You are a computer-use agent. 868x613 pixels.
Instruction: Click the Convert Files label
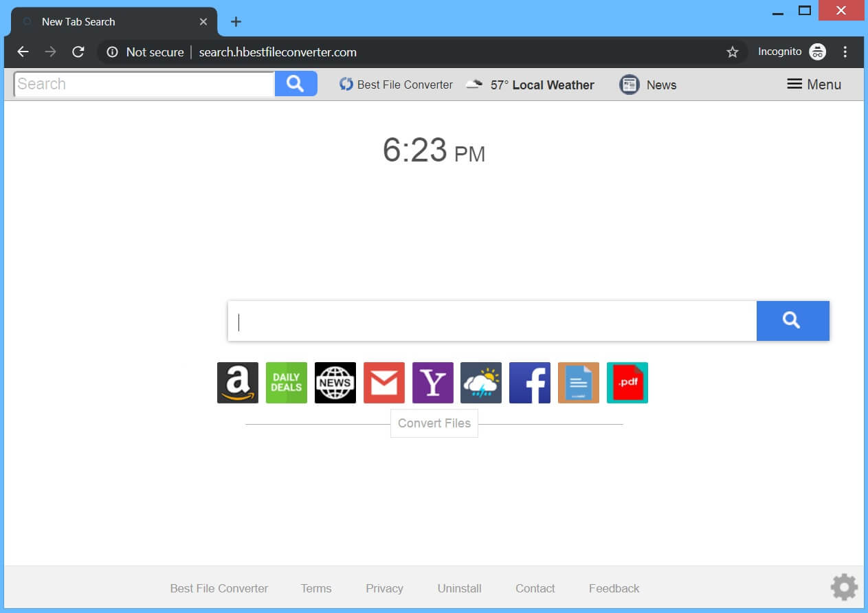[434, 423]
